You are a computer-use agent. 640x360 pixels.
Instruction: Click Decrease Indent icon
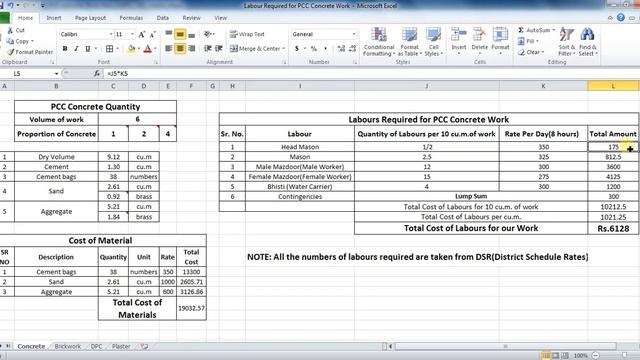click(x=208, y=49)
